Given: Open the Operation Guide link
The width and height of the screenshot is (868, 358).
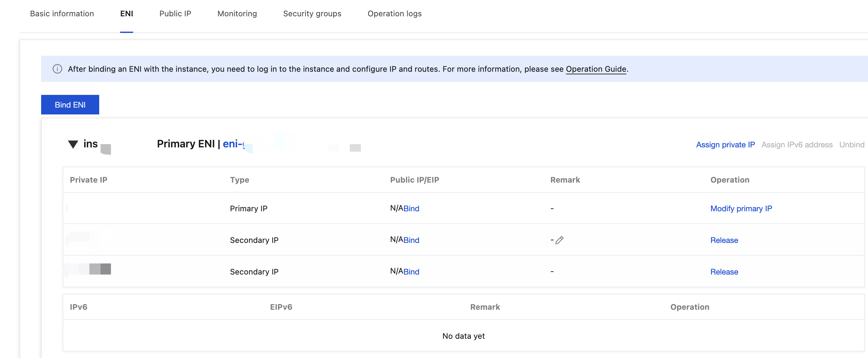Looking at the screenshot, I should click(596, 69).
